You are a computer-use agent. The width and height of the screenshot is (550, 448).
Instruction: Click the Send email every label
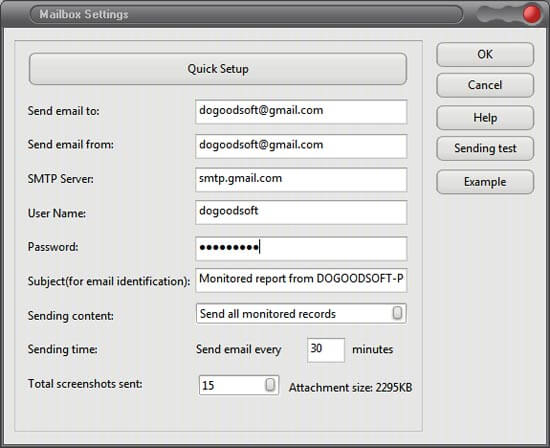[x=239, y=349]
